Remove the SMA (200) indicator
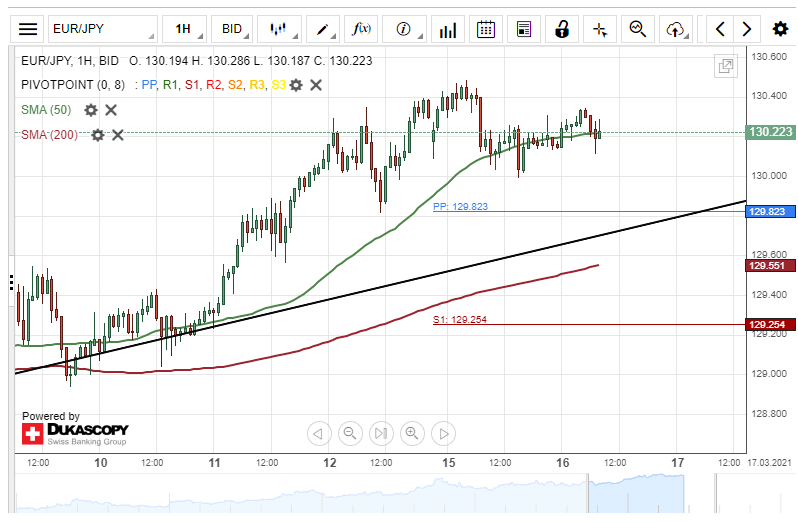This screenshot has width=798, height=523. click(x=118, y=135)
